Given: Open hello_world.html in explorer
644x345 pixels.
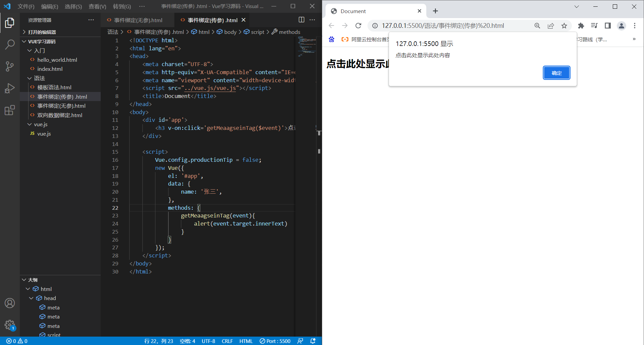Looking at the screenshot, I should pyautogui.click(x=57, y=60).
